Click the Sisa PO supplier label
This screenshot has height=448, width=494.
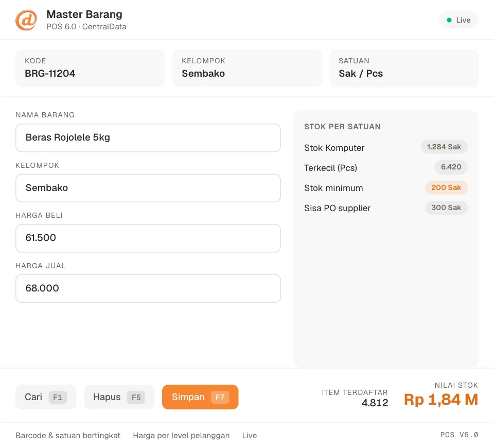click(338, 209)
